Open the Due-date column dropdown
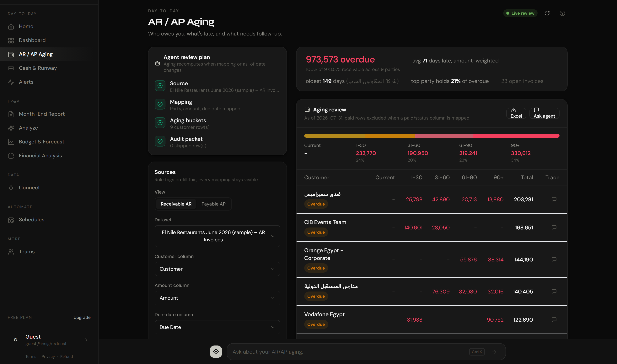The image size is (617, 364). tap(217, 327)
